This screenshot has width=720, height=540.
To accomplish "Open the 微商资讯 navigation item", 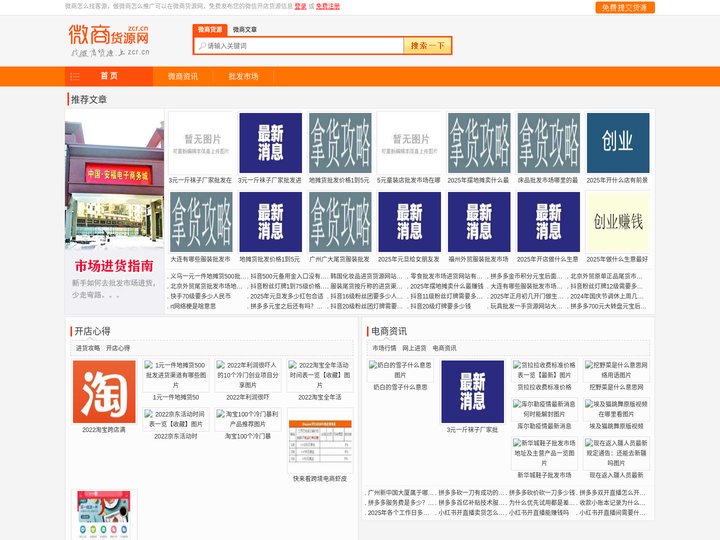I will (183, 76).
